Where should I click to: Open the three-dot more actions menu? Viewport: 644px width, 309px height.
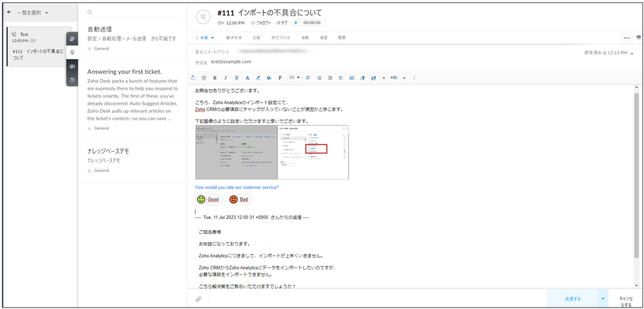(x=627, y=38)
